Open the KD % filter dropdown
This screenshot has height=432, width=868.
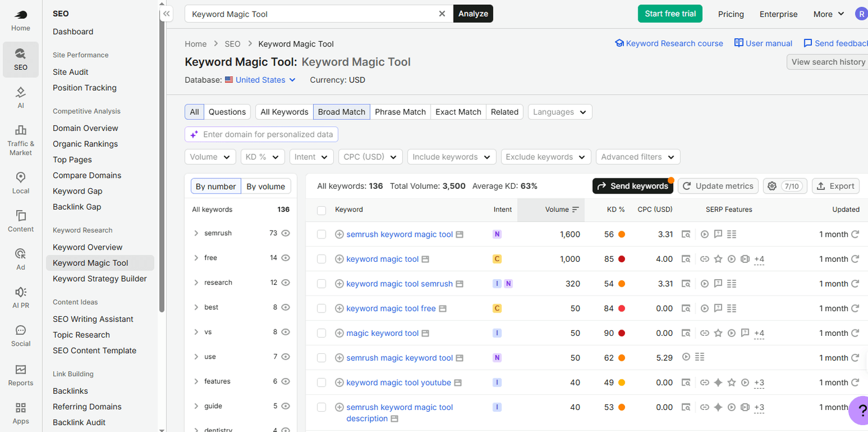pos(263,157)
